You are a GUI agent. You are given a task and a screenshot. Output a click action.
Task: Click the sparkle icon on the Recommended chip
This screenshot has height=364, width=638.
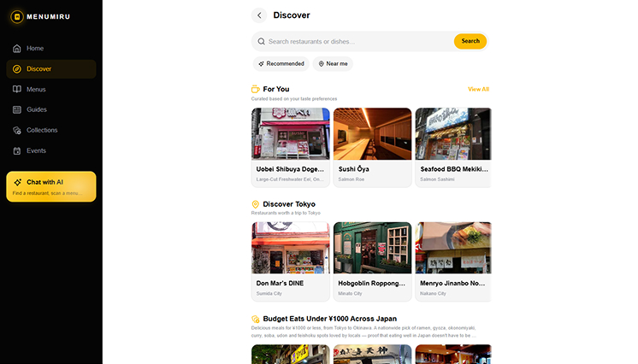261,64
